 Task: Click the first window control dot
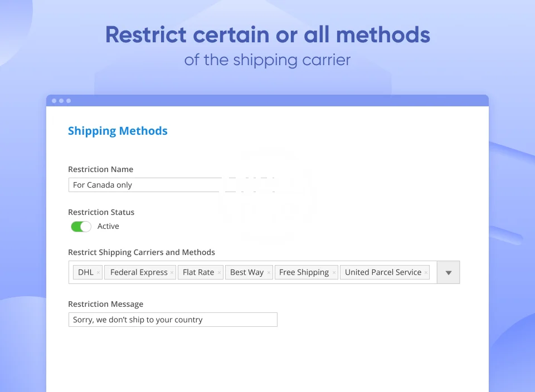pyautogui.click(x=54, y=101)
